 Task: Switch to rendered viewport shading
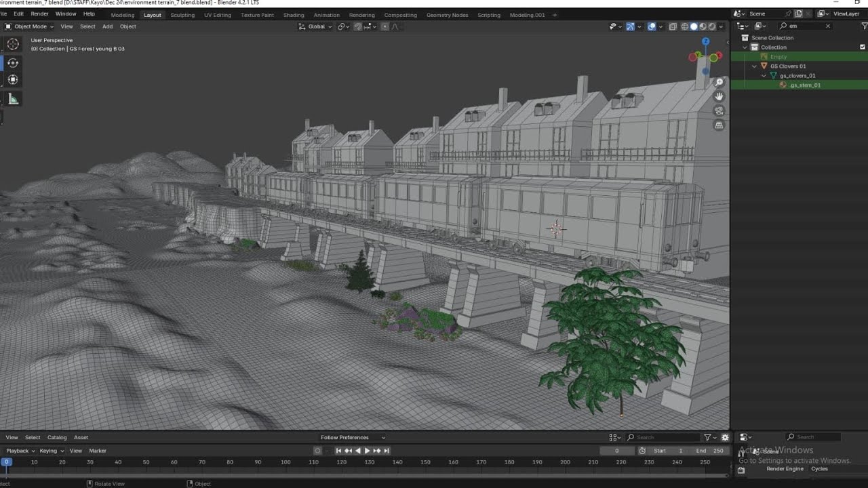click(712, 26)
